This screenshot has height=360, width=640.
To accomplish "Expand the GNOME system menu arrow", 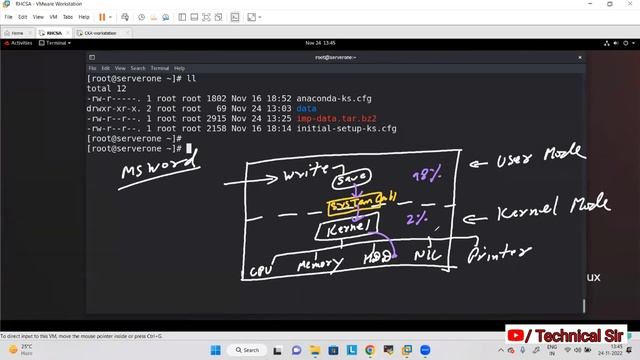I will coord(633,43).
